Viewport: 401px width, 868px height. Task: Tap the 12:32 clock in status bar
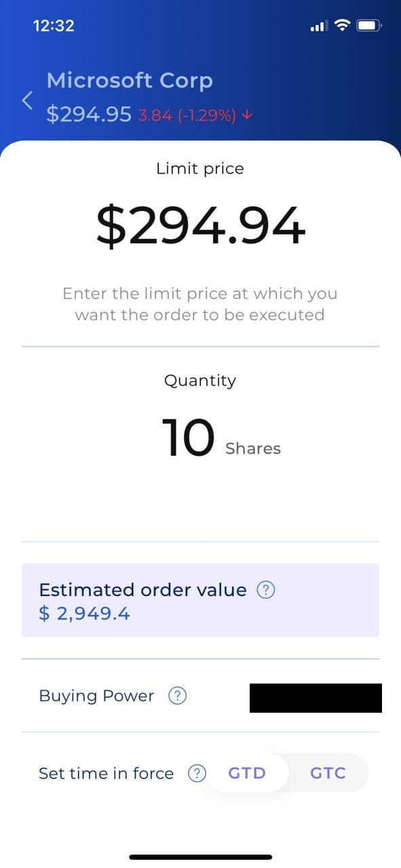[54, 26]
